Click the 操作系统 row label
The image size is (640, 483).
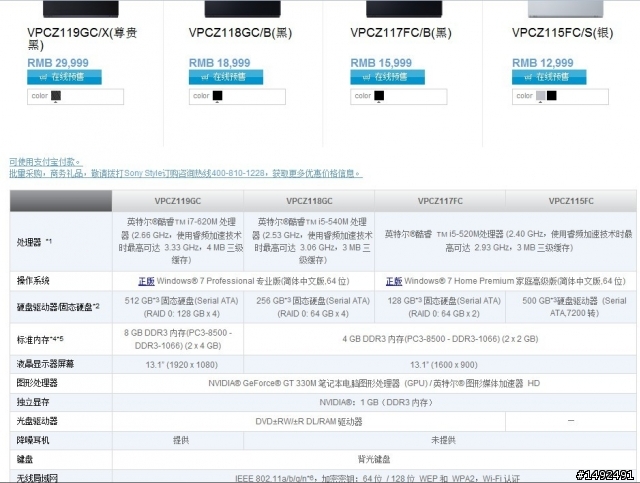pyautogui.click(x=33, y=281)
